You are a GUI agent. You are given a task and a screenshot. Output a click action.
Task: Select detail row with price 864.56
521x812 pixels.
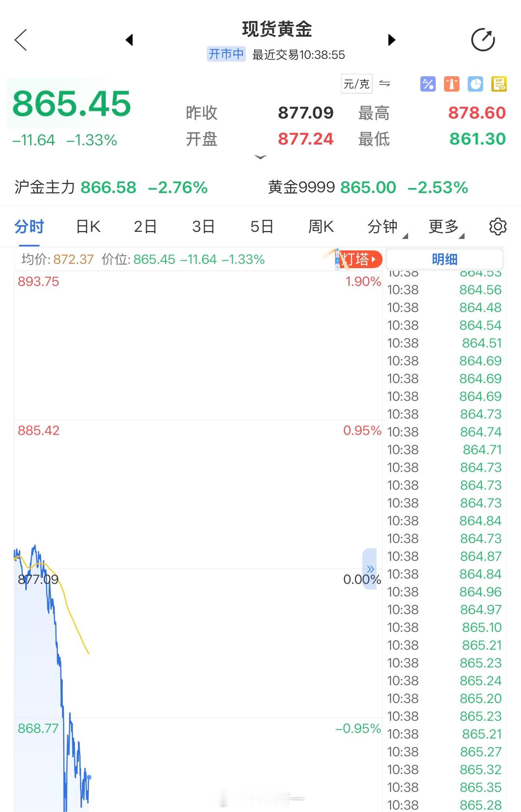click(444, 290)
